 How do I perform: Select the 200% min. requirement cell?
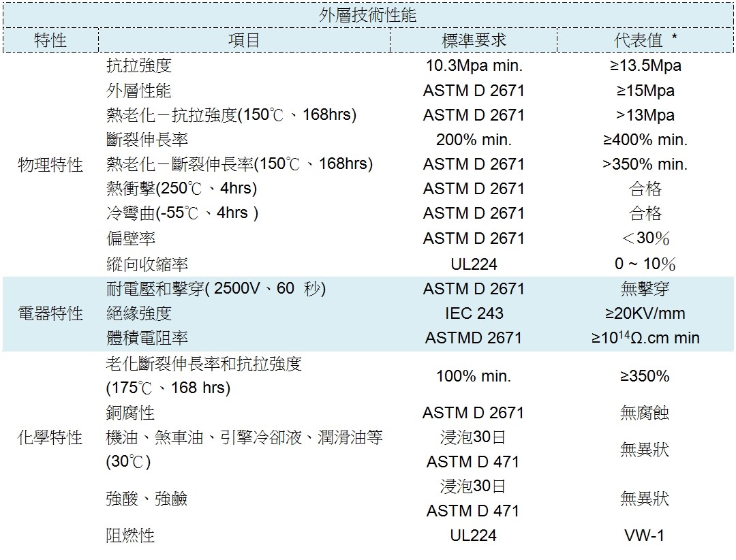pyautogui.click(x=474, y=140)
